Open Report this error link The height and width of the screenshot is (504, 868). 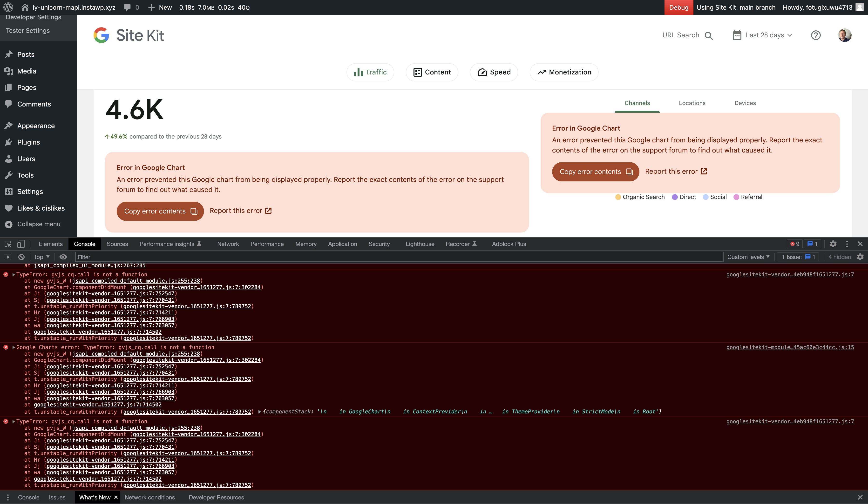[x=240, y=211]
